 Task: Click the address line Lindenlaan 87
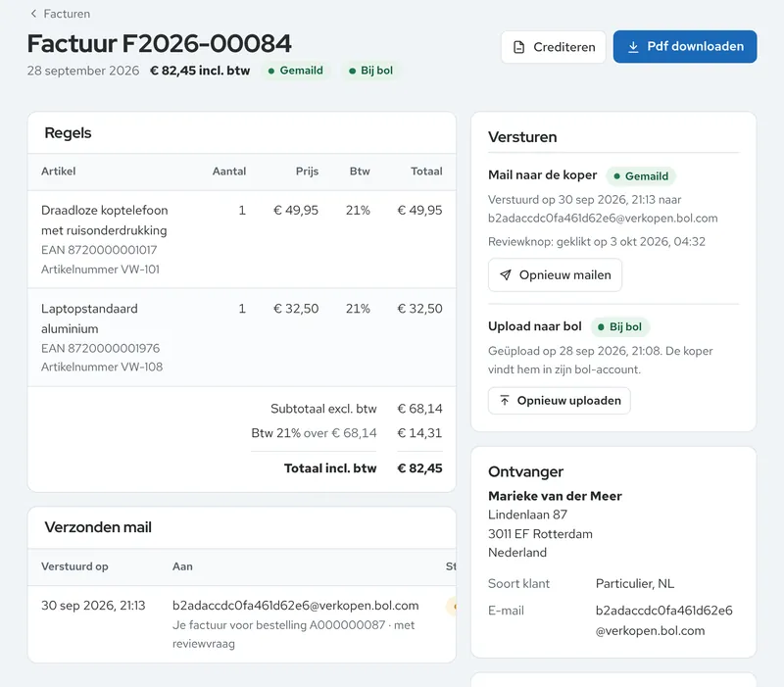pos(527,515)
